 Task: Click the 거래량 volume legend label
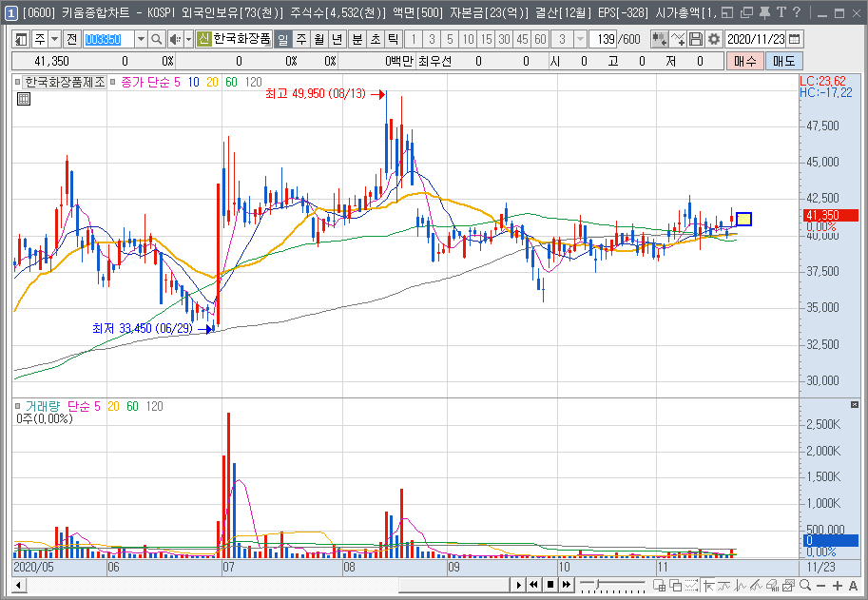pos(43,406)
